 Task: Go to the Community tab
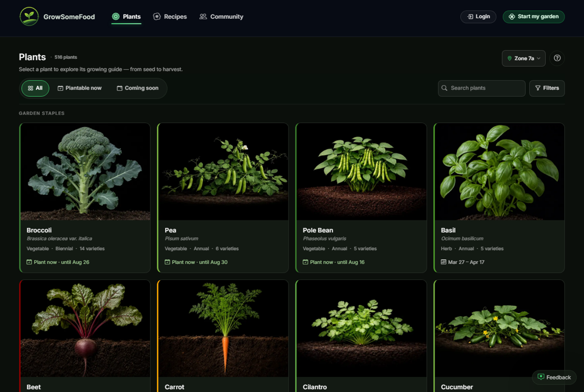pos(221,17)
